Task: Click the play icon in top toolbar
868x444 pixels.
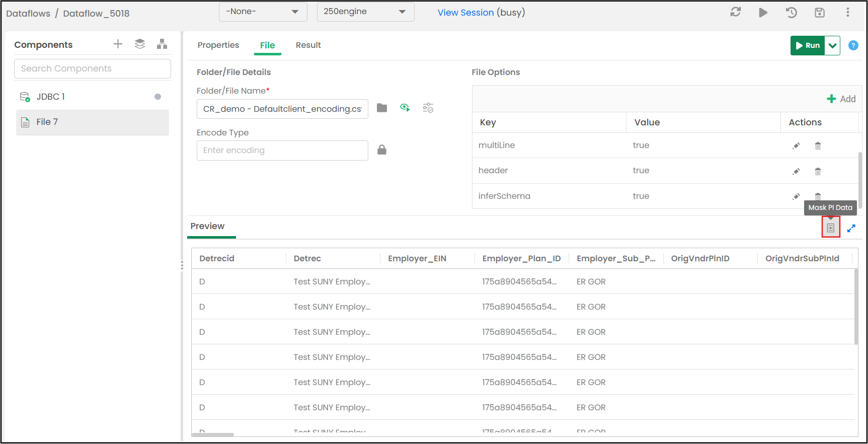Action: [x=763, y=13]
